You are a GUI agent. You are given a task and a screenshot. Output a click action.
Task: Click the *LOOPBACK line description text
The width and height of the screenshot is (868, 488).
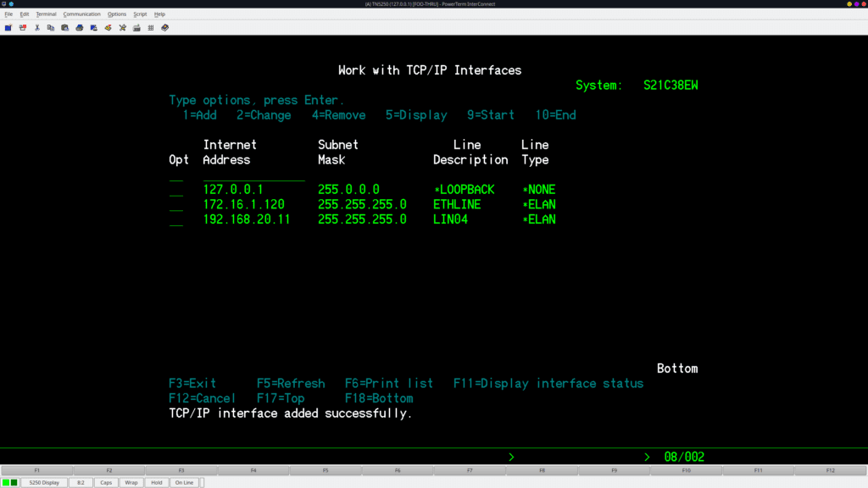coord(464,190)
